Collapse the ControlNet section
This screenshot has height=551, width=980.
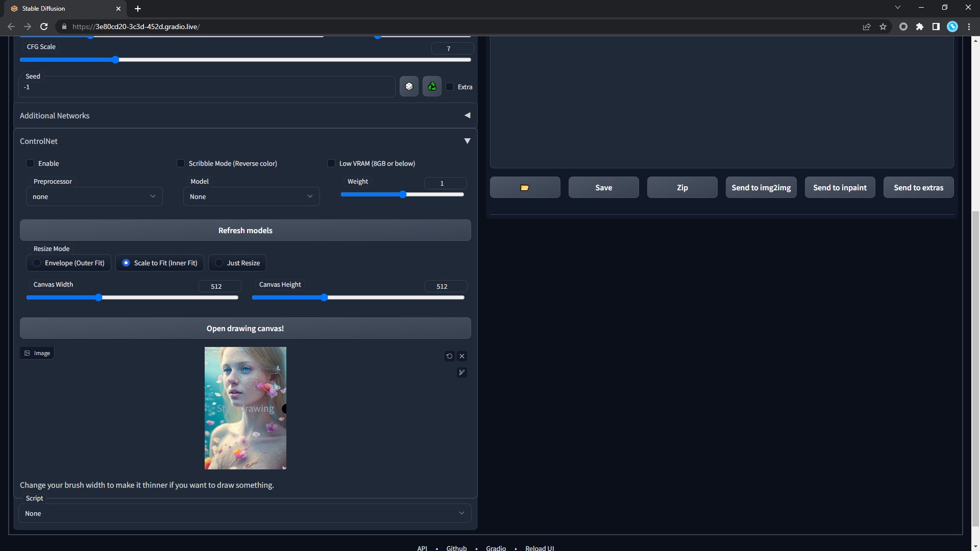[x=467, y=141]
